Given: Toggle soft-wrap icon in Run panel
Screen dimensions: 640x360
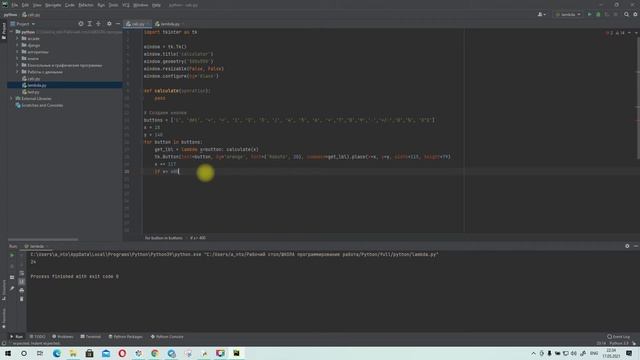Looking at the screenshot, I should coord(22,273).
